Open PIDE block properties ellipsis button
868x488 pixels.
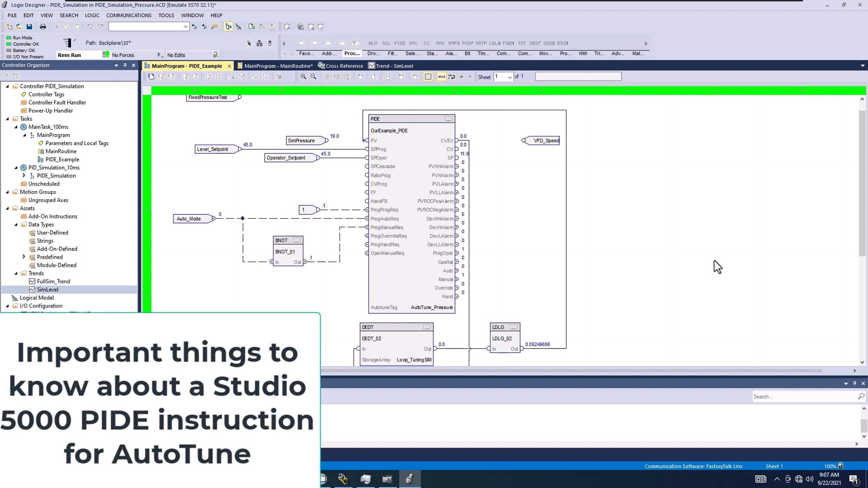point(448,119)
